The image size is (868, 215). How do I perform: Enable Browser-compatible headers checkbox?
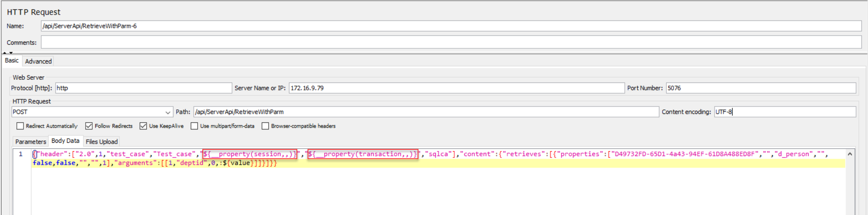(x=265, y=126)
